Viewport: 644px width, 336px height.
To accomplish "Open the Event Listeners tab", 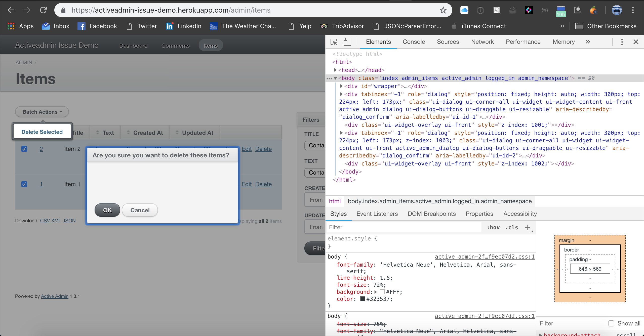I will [x=377, y=214].
